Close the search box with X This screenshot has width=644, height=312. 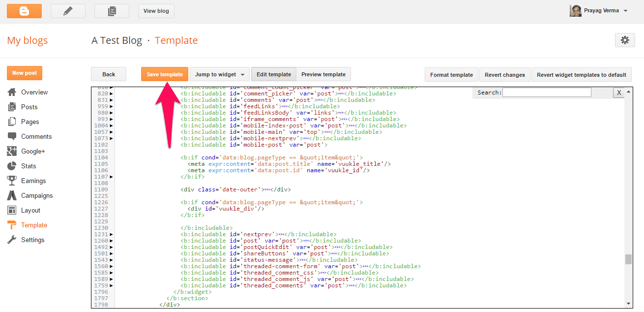[x=618, y=93]
